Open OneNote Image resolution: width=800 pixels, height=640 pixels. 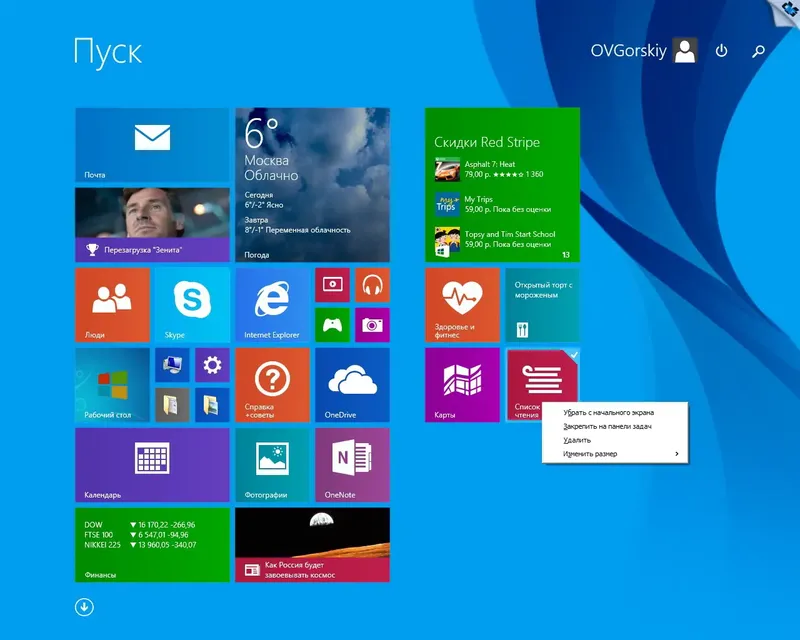[x=352, y=465]
